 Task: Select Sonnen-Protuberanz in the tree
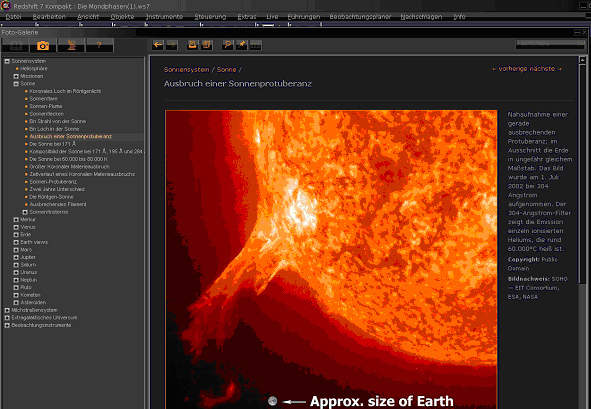point(53,182)
